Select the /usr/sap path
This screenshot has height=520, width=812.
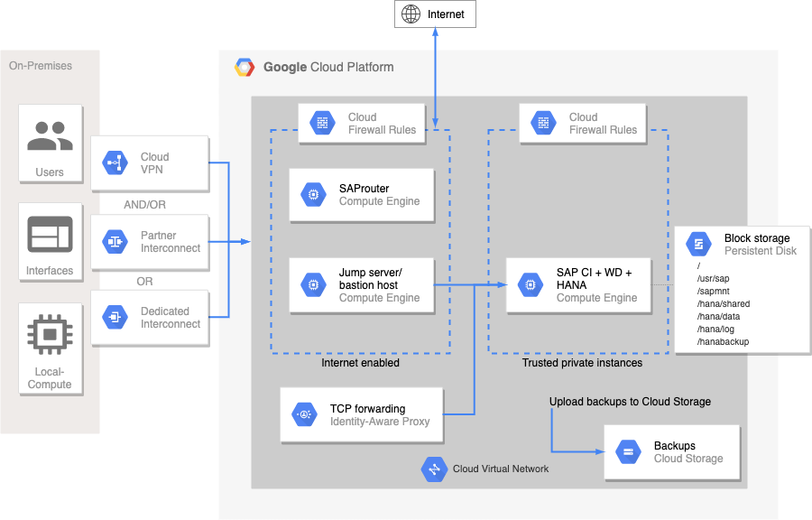pos(713,279)
